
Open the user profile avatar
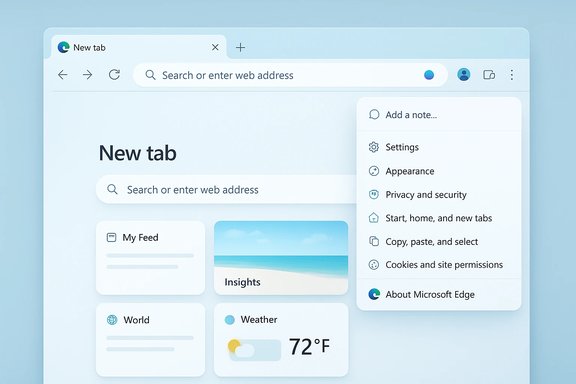(x=464, y=75)
